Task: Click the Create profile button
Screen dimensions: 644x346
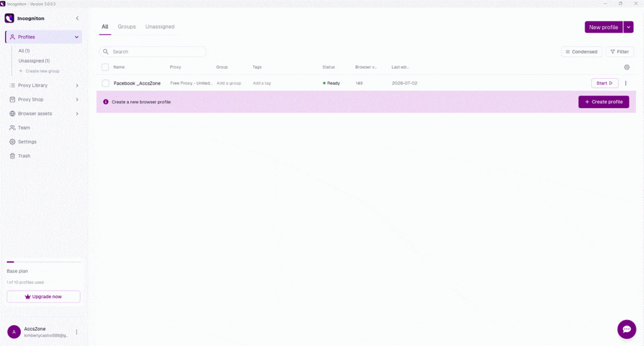Action: 604,102
